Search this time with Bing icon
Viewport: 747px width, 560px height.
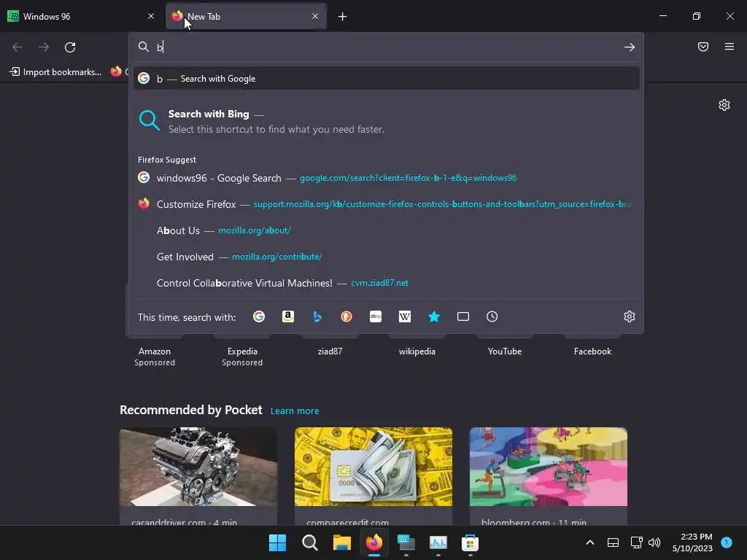pos(317,316)
